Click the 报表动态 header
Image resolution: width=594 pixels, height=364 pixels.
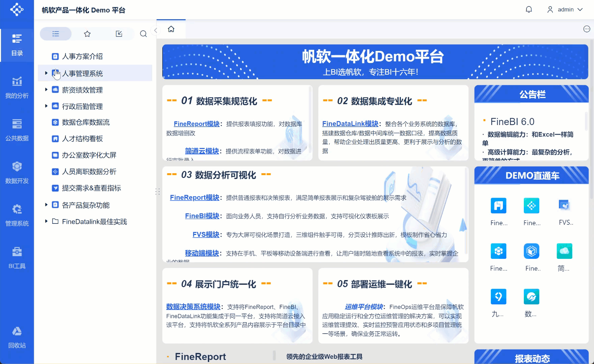tap(532, 357)
